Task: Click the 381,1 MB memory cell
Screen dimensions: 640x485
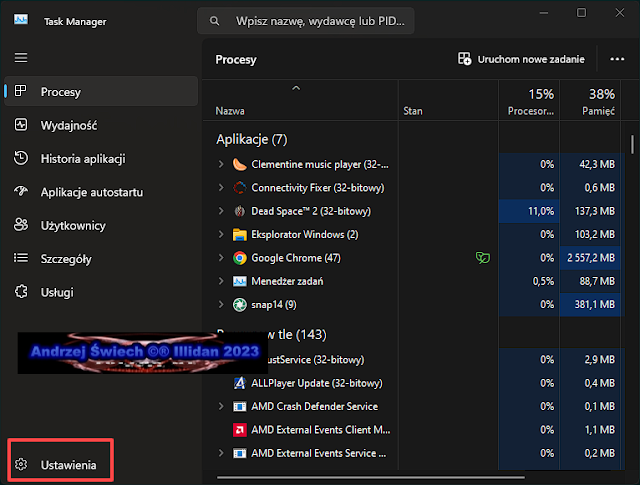Action: 590,305
